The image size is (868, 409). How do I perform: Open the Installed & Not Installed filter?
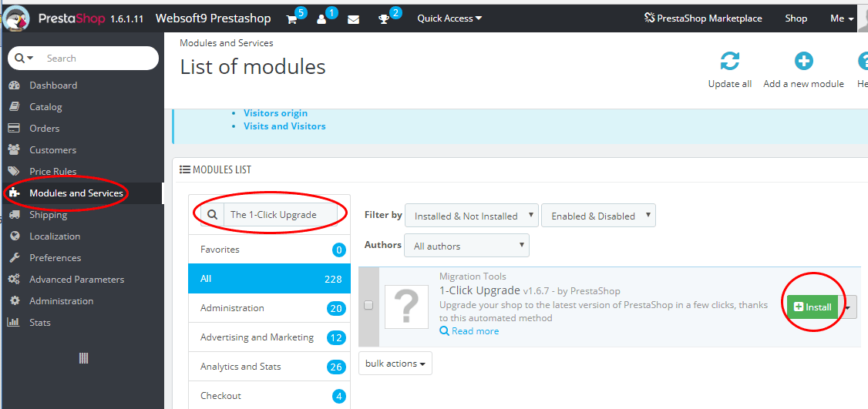(472, 216)
